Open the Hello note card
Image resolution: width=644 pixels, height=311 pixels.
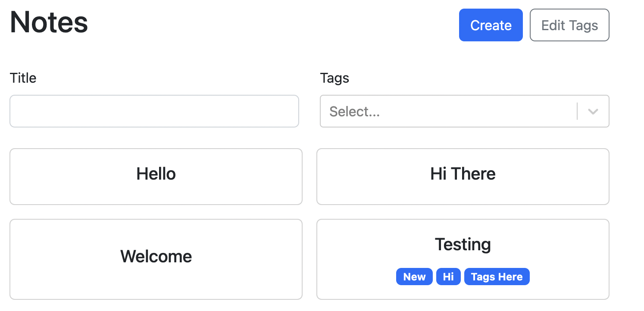(156, 177)
